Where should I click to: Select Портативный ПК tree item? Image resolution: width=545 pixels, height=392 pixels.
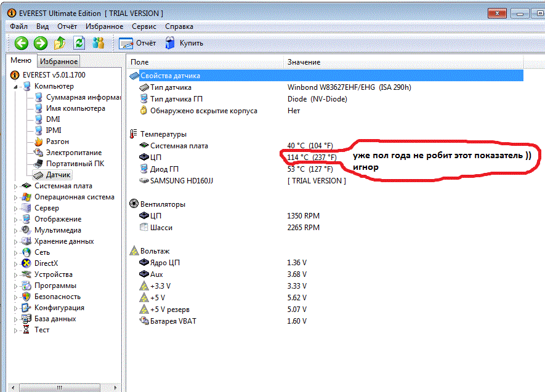(x=75, y=164)
